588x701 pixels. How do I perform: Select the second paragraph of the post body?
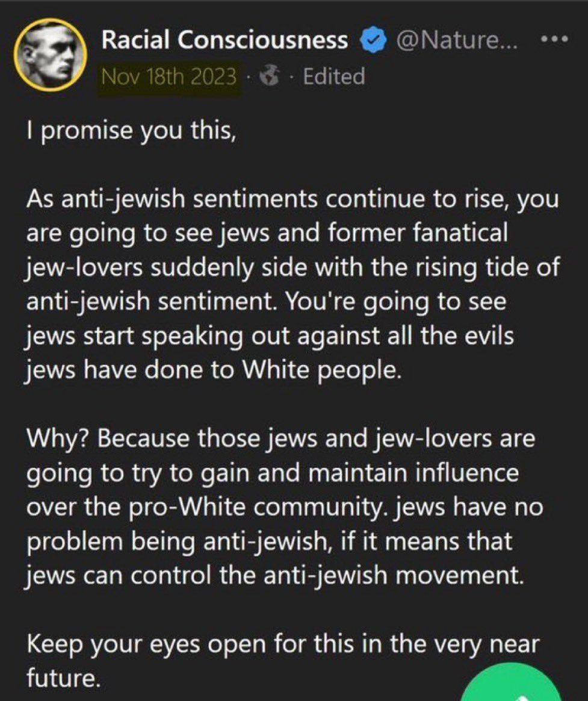[292, 284]
